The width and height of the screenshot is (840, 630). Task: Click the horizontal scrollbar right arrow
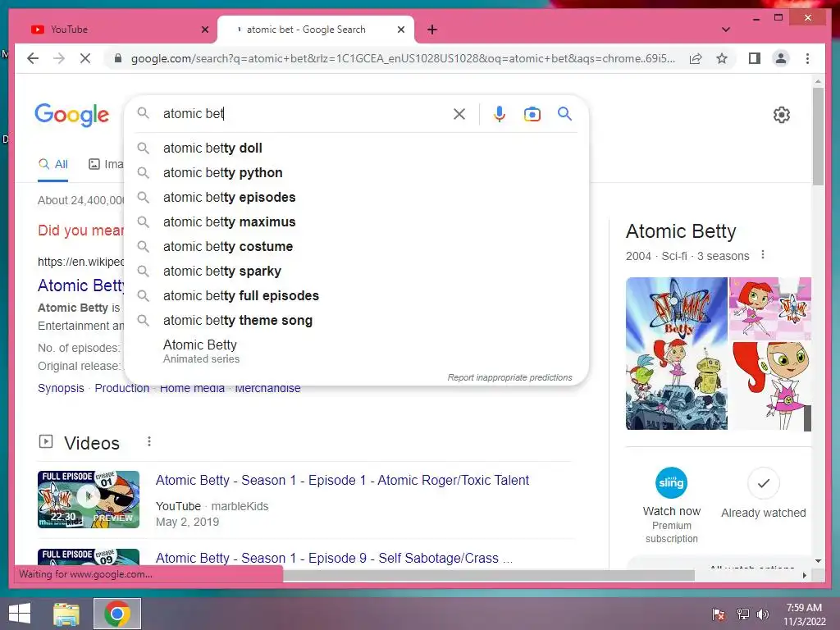(804, 575)
